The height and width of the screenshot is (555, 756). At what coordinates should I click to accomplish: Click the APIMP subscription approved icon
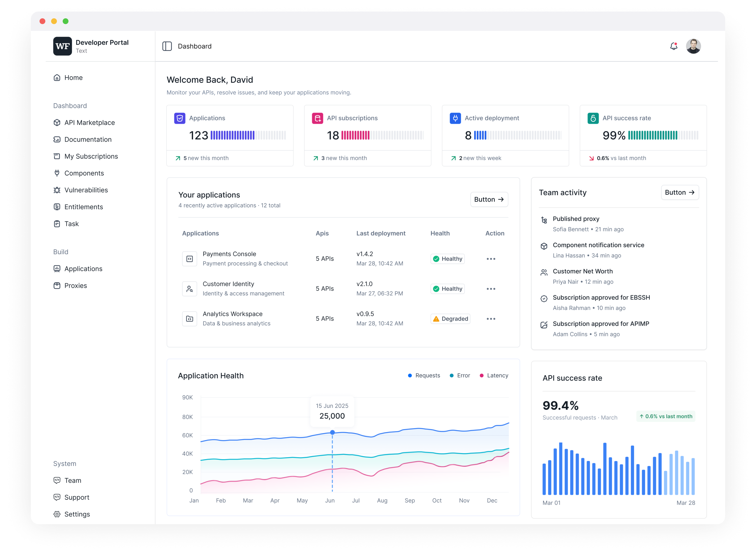544,325
